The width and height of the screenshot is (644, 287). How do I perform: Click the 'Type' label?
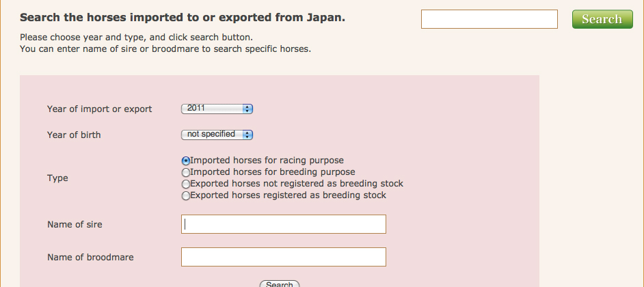click(57, 178)
